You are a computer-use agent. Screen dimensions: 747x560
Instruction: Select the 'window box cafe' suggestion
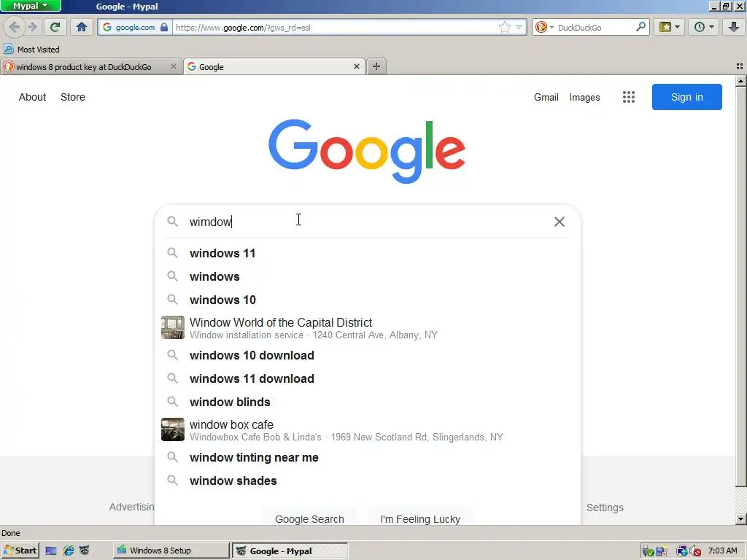click(368, 430)
